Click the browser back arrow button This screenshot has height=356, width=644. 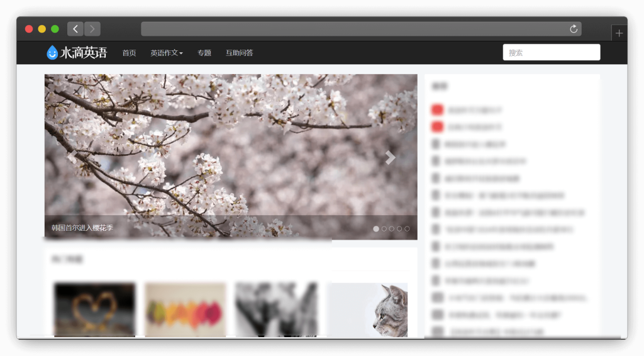tap(75, 29)
